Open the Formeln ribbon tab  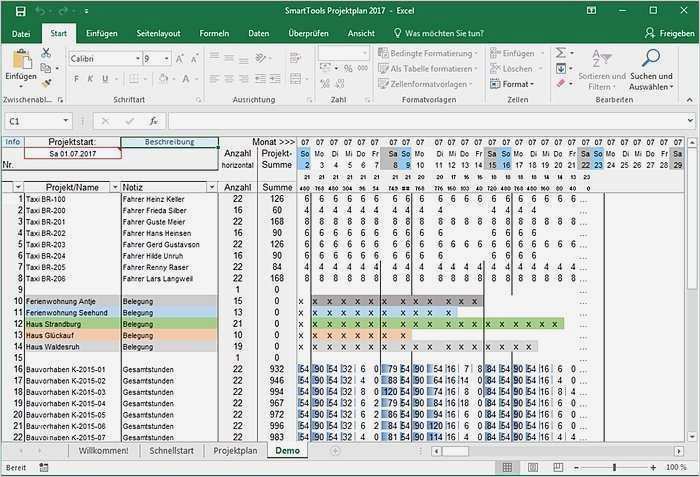(x=214, y=33)
